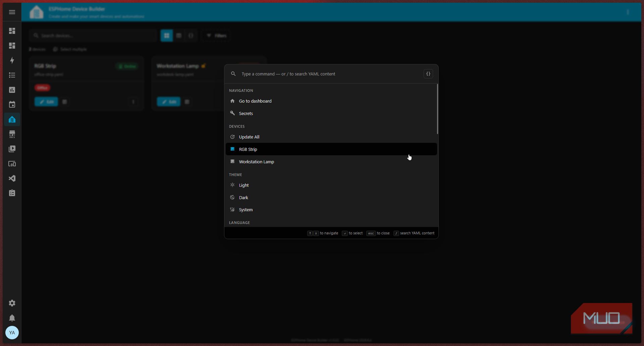Select Workstation Lamp device in palette
This screenshot has height=346, width=644.
point(331,162)
